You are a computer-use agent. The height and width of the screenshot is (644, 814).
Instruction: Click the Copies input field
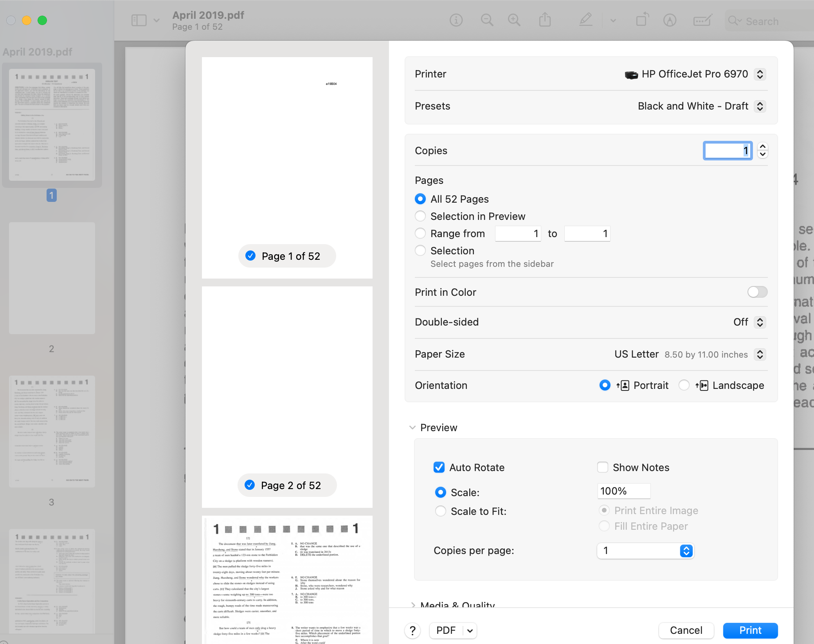pyautogui.click(x=728, y=151)
